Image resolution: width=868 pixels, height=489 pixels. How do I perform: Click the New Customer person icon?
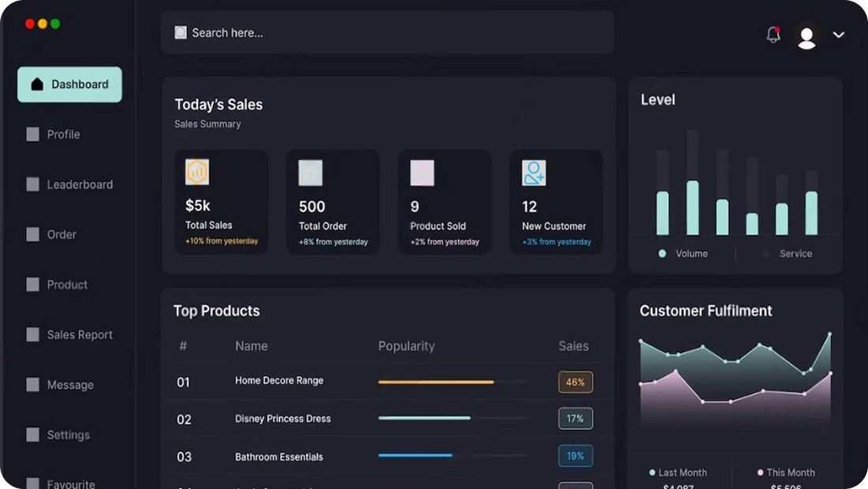pos(533,172)
